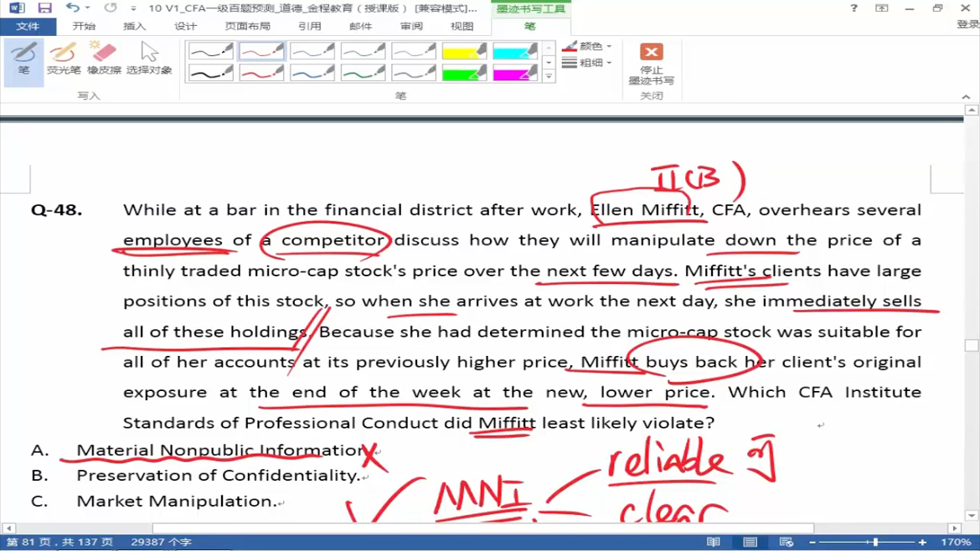Choose the thick red pen style

click(261, 73)
